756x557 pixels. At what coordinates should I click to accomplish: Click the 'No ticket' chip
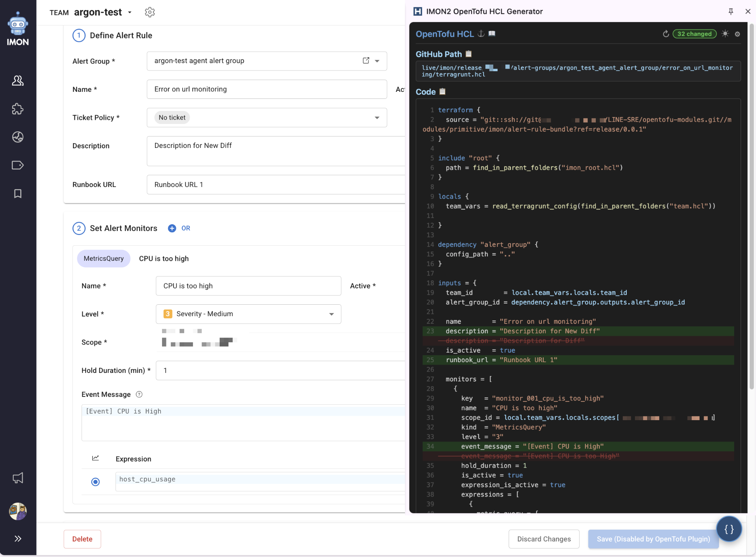pyautogui.click(x=172, y=118)
